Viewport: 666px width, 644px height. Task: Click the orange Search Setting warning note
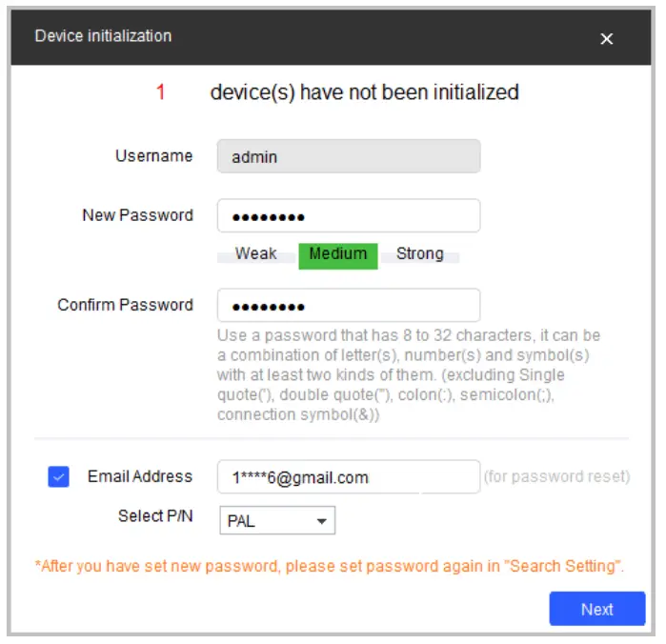click(330, 566)
